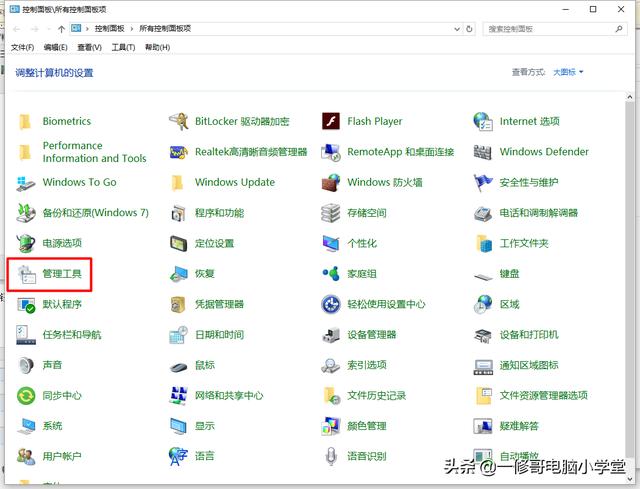
Task: Click the 搜索控制面板 search box
Action: tap(555, 29)
